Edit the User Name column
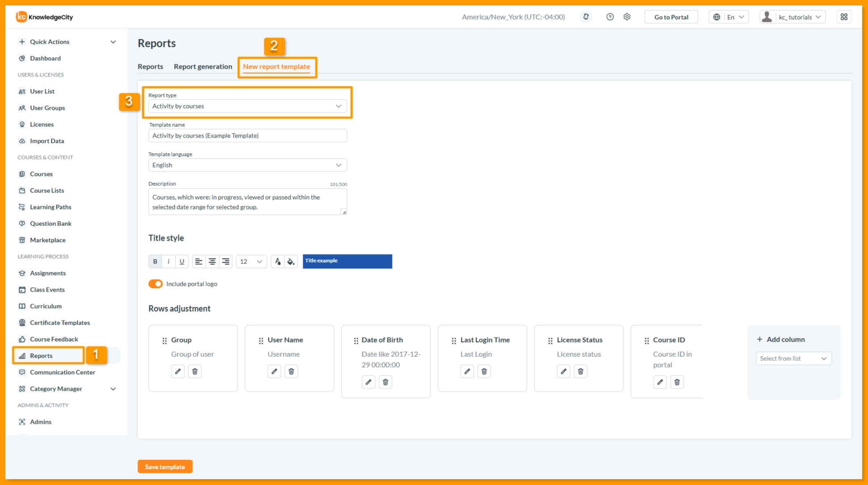 274,371
